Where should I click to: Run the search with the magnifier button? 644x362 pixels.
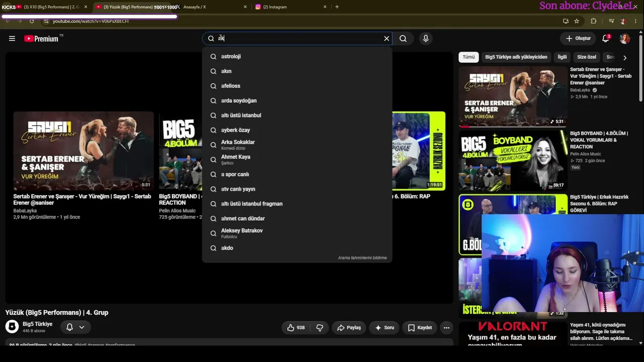(403, 39)
